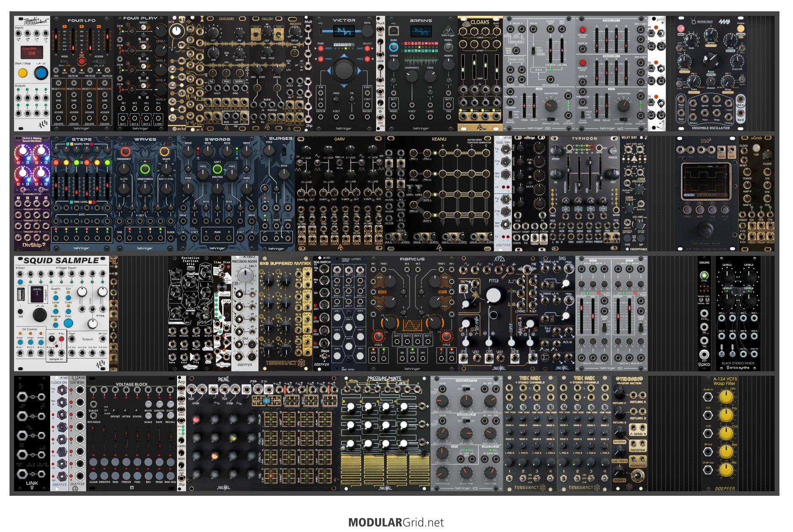
Task: Select the QARV module title
Action: coord(339,139)
